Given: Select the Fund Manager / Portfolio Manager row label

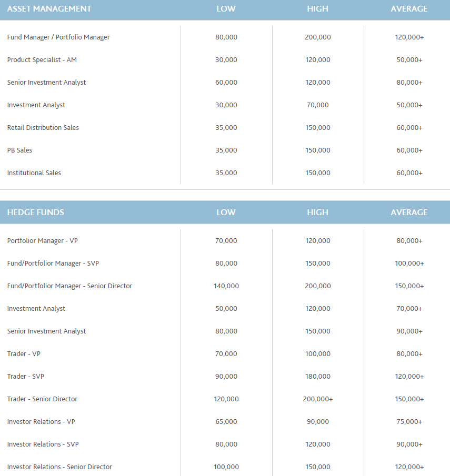Looking at the screenshot, I should pyautogui.click(x=58, y=37).
